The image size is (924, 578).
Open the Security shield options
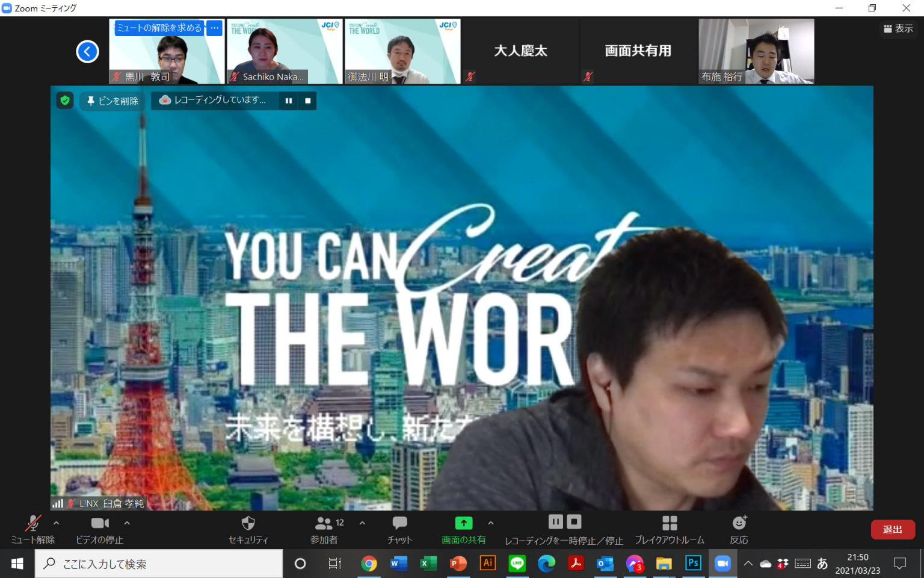(x=248, y=529)
